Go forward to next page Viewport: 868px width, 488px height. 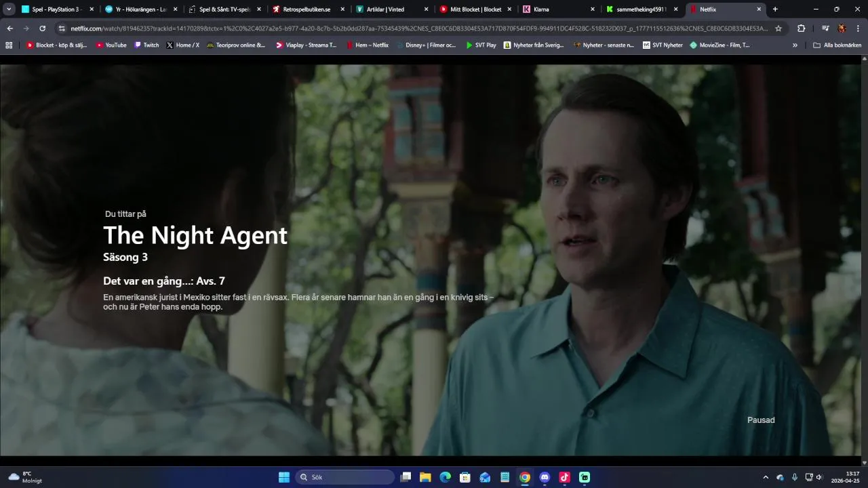pyautogui.click(x=26, y=28)
